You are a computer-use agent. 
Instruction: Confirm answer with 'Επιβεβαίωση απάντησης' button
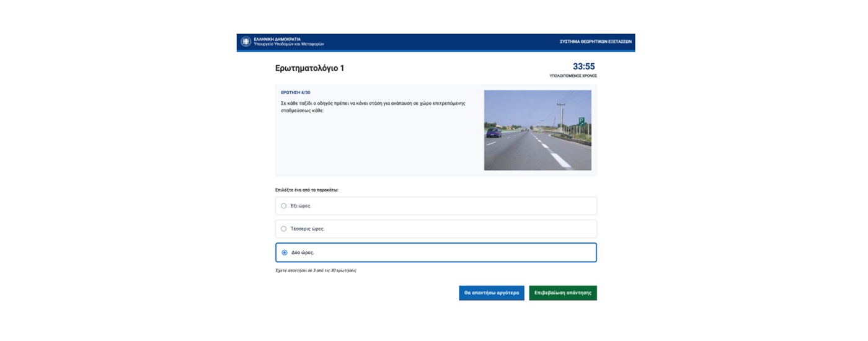coord(562,293)
